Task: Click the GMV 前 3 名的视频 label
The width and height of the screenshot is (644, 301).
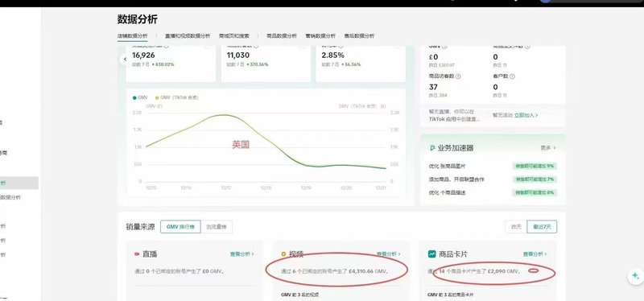Action: [x=299, y=295]
